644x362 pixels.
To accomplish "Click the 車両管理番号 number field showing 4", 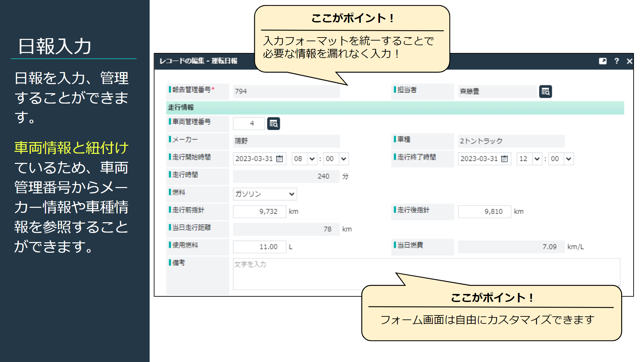I will coord(249,123).
